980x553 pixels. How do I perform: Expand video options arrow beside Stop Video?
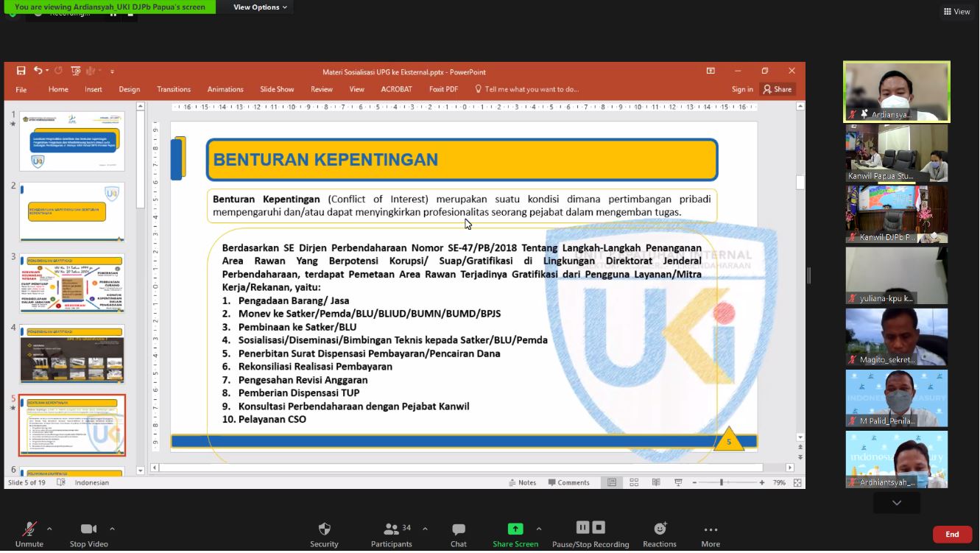point(112,529)
